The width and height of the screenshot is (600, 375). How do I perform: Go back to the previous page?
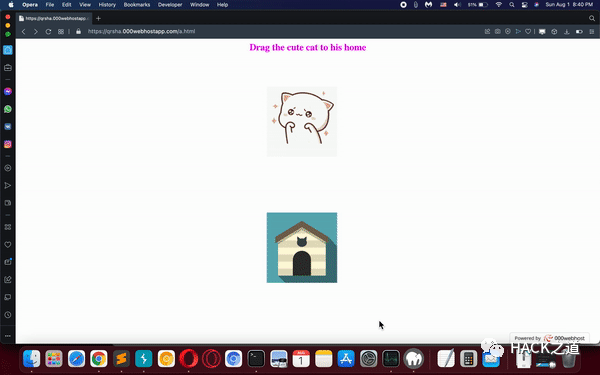(x=24, y=31)
